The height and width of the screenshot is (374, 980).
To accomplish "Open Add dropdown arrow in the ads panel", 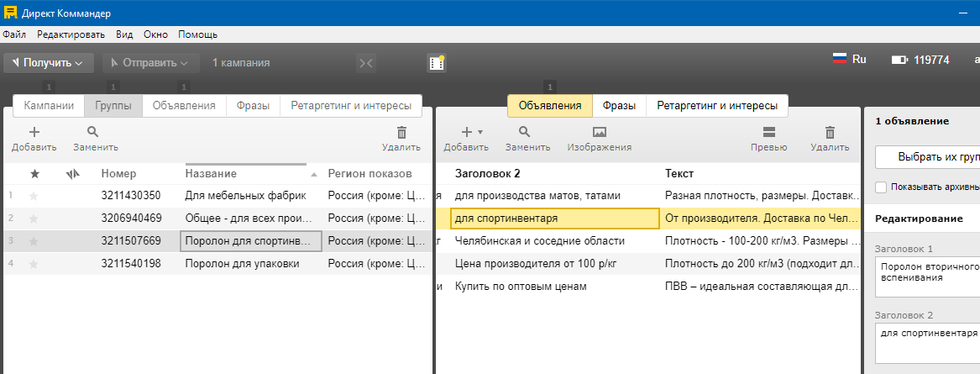I will point(480,132).
